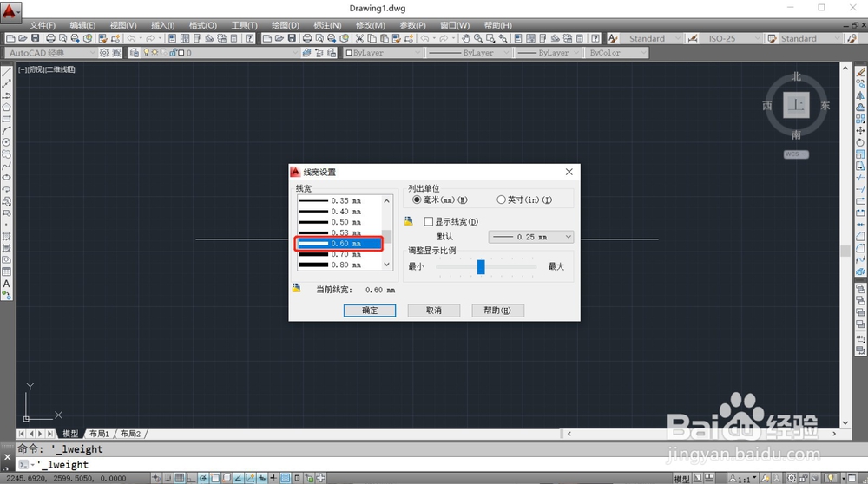Screen dimensions: 868x484
Task: Select the Mirror modify tool
Action: click(x=860, y=95)
